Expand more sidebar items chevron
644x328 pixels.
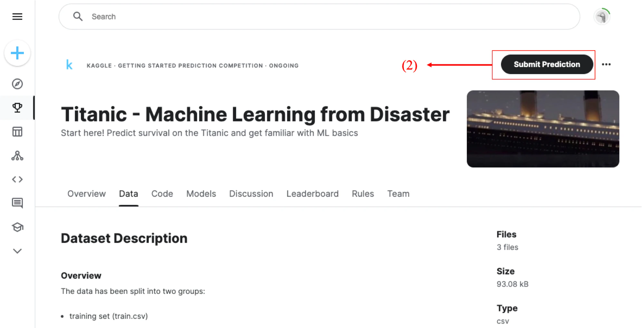point(17,251)
